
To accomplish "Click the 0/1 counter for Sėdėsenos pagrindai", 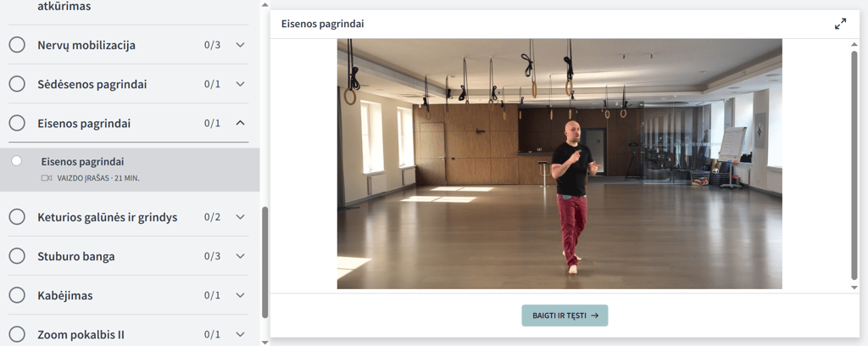I will [212, 84].
